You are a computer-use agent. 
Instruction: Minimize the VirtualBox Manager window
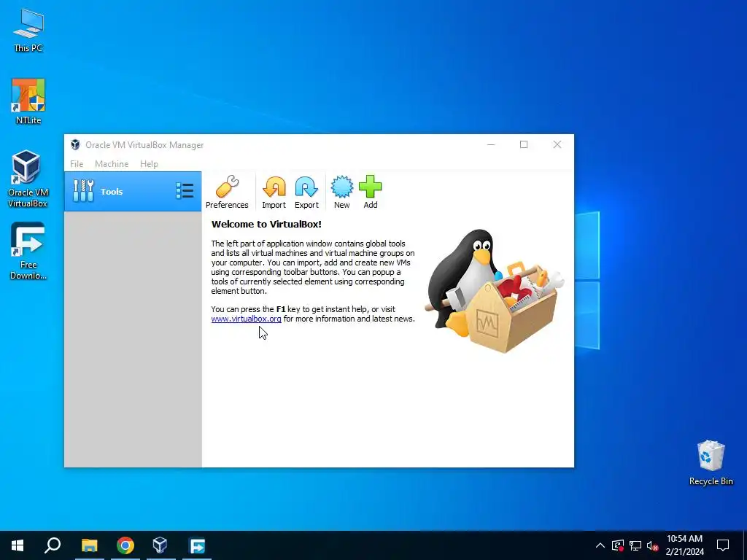point(491,145)
